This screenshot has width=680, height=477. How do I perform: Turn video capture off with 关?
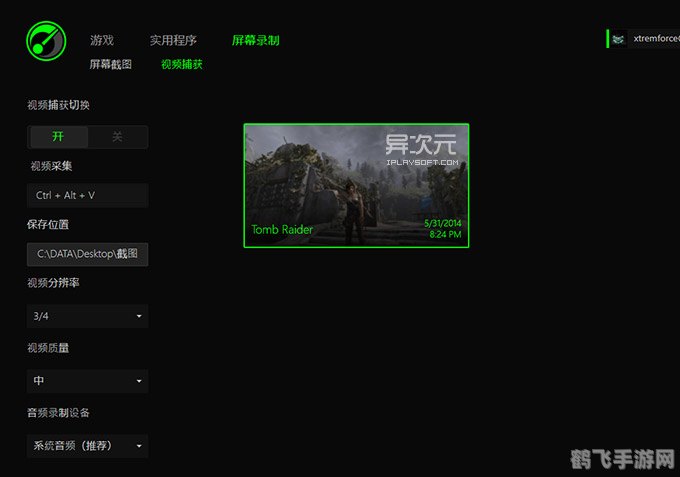(x=118, y=137)
